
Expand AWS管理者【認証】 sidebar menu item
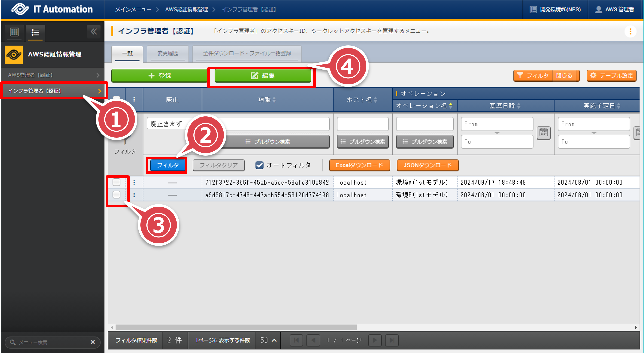tap(53, 75)
